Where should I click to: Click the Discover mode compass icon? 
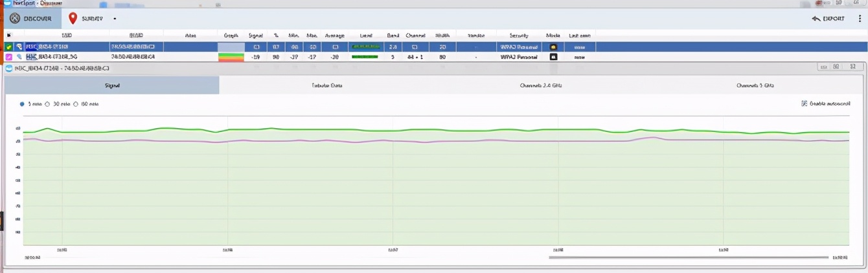tap(14, 18)
